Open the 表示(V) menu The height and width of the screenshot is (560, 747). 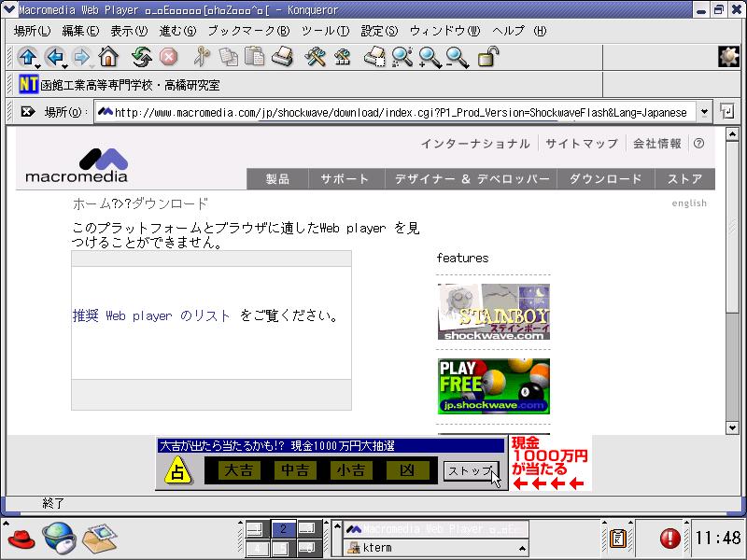(129, 31)
